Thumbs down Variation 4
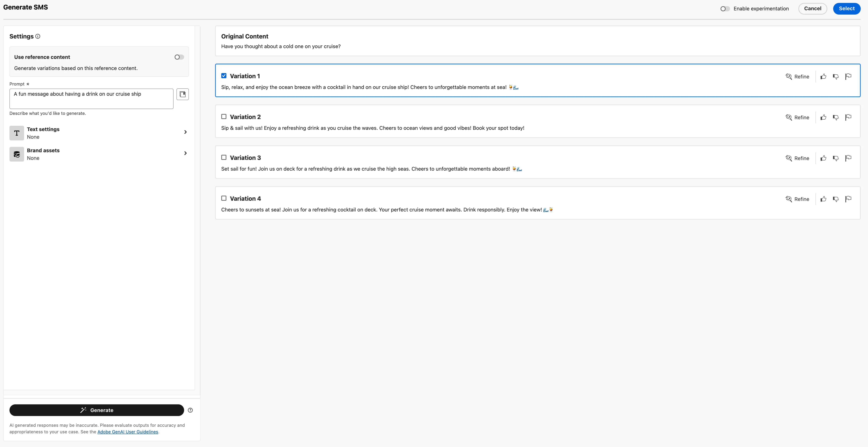Screen dimensions: 868x447 tap(836, 199)
